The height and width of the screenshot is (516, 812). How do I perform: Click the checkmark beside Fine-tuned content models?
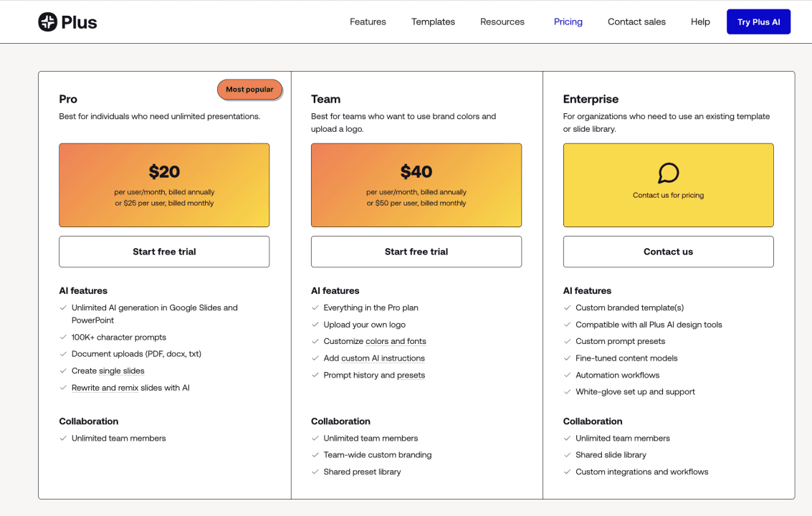point(567,358)
